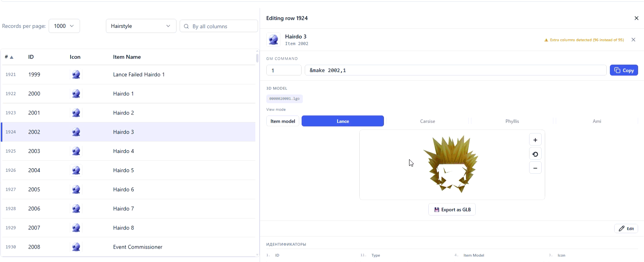Copy the GM command

624,70
